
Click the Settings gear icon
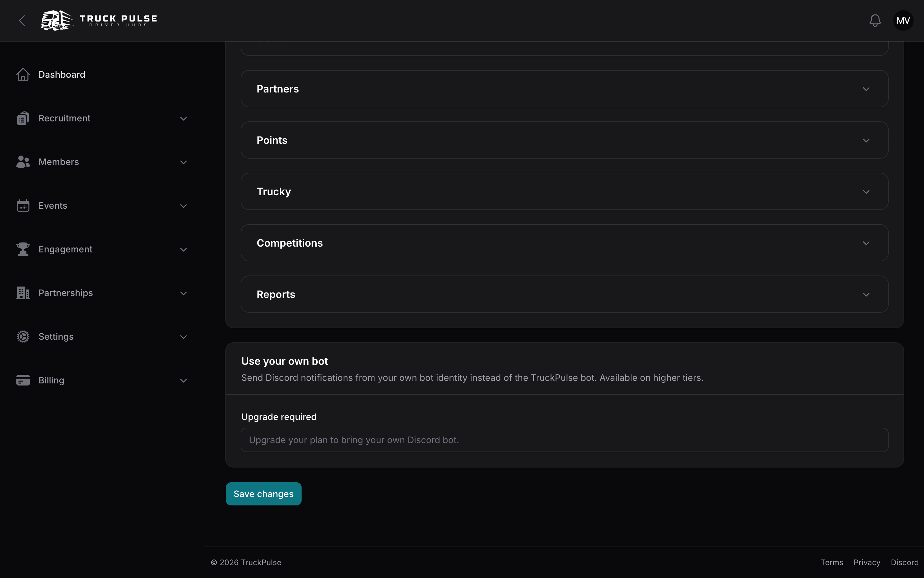pos(23,337)
